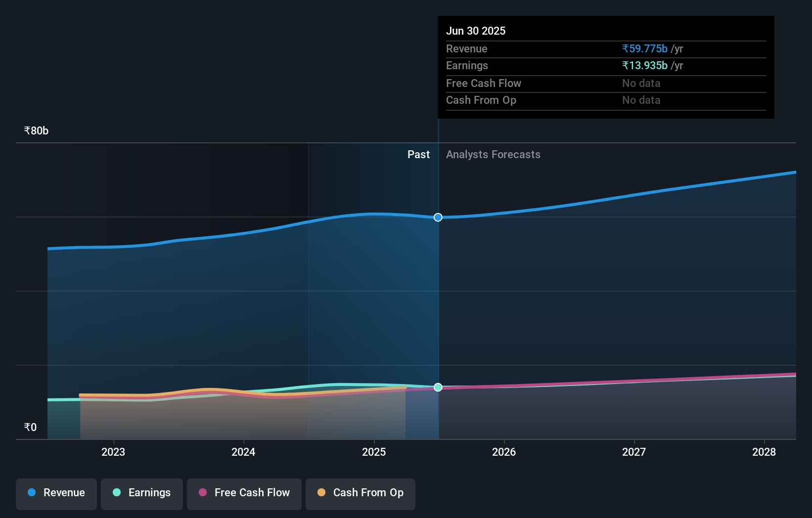Viewport: 812px width, 518px height.
Task: Click the 'Analysts Forecasts' label
Action: tap(493, 155)
